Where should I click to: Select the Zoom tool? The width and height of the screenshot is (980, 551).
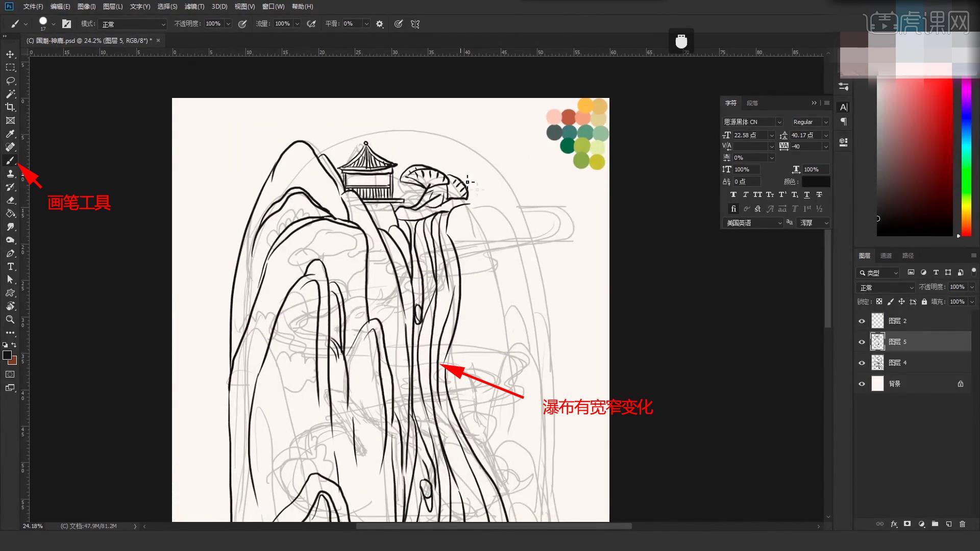(10, 319)
